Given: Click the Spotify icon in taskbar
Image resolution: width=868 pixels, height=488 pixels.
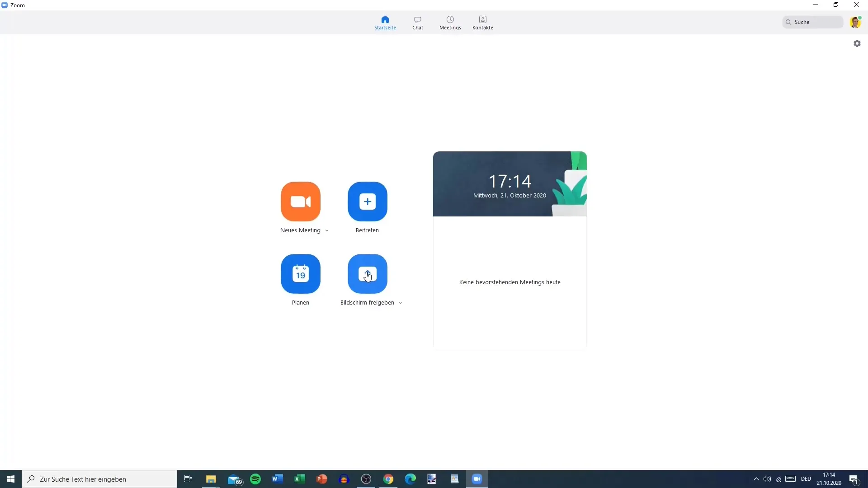Looking at the screenshot, I should click(255, 479).
